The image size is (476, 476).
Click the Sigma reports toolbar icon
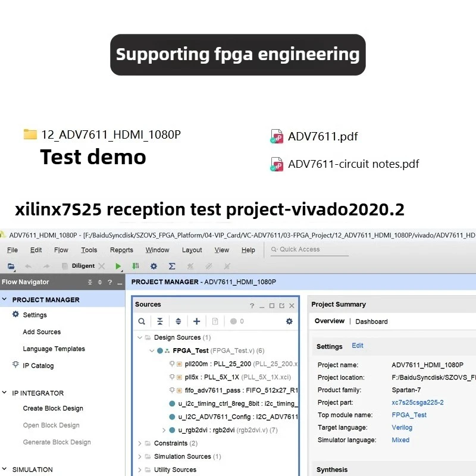(x=172, y=266)
